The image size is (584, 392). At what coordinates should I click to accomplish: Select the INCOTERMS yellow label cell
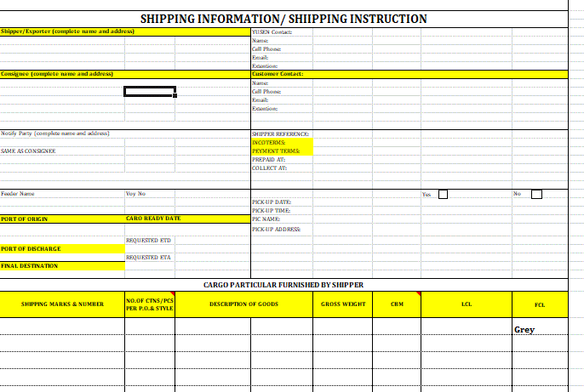pos(282,143)
